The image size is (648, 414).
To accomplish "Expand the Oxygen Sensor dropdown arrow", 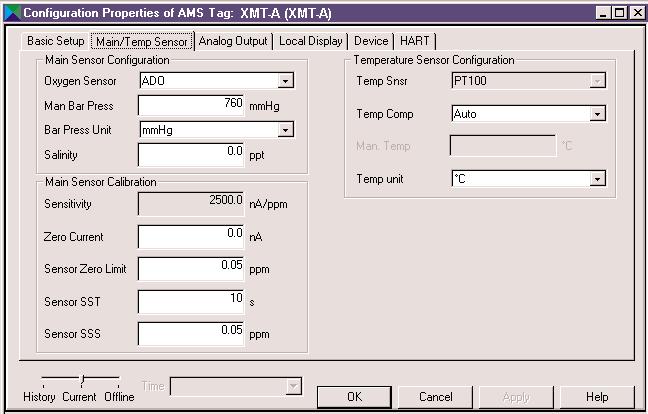I will pos(285,81).
